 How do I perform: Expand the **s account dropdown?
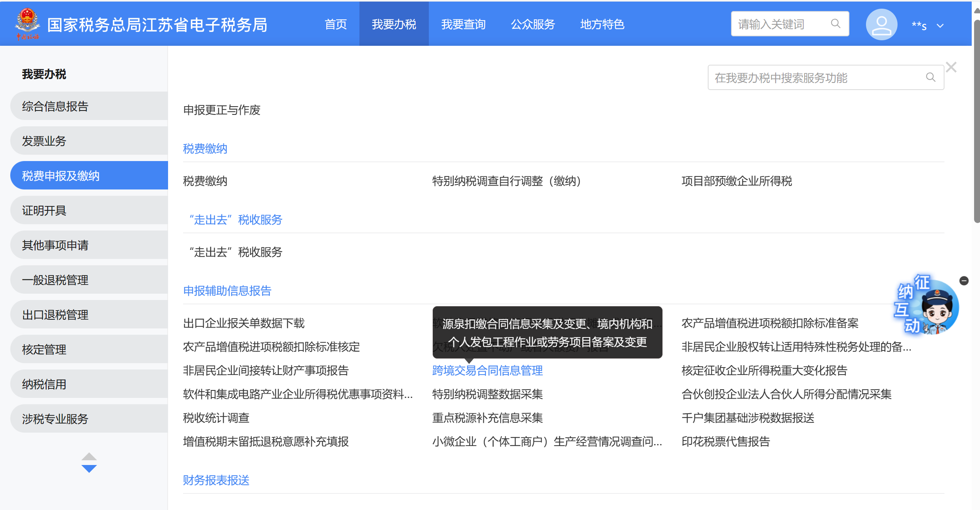(940, 26)
